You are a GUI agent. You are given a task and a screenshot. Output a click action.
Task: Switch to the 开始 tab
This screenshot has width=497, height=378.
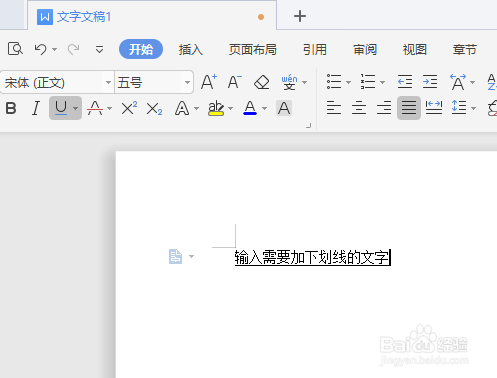141,49
